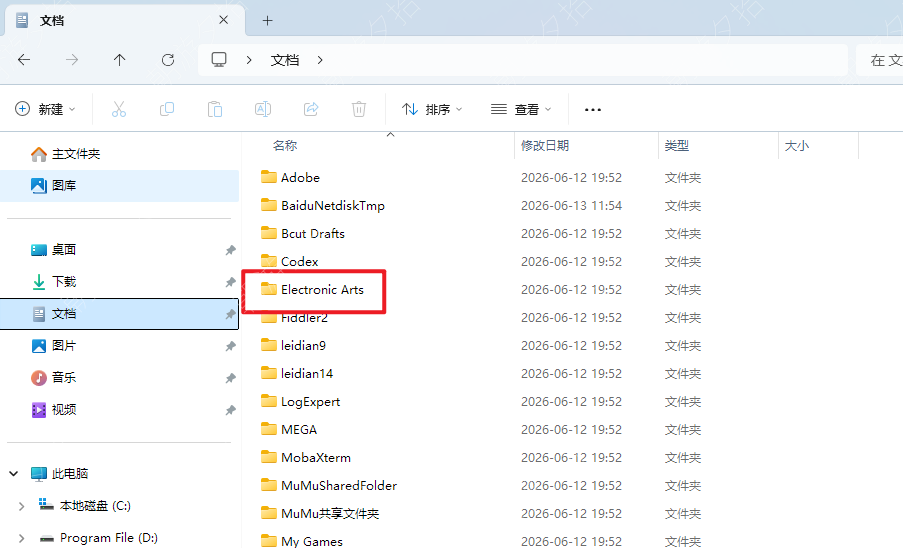Open the 排序 sort dropdown
The height and width of the screenshot is (548, 903).
pyautogui.click(x=432, y=109)
